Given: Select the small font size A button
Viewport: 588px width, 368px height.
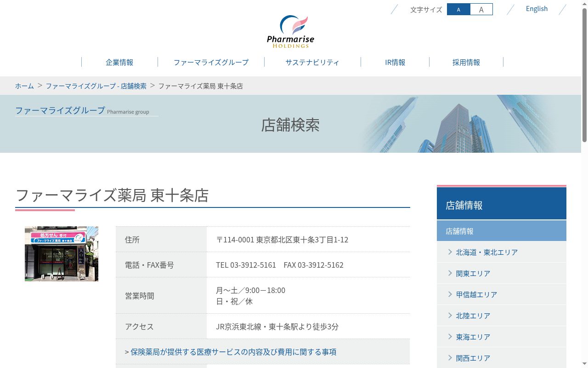Looking at the screenshot, I should (x=458, y=9).
